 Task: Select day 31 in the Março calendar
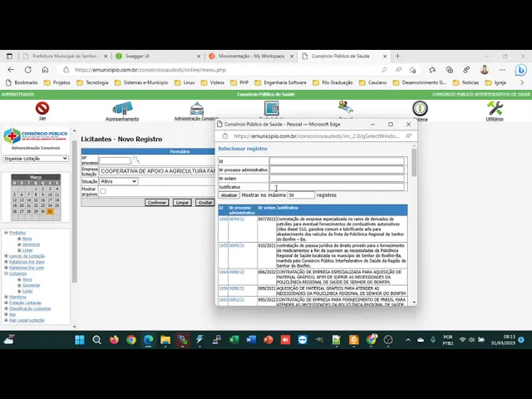pyautogui.click(x=50, y=211)
